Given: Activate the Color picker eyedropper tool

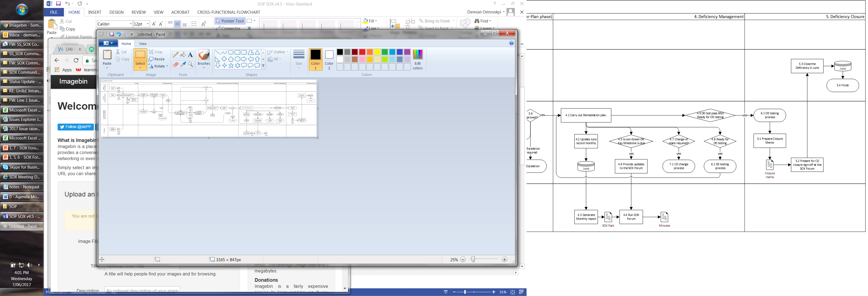Looking at the screenshot, I should [x=183, y=64].
